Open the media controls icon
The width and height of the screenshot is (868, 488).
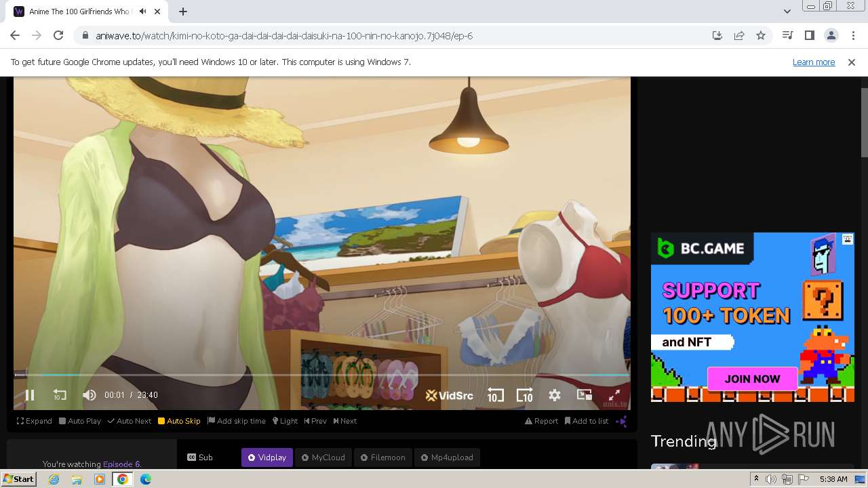(787, 35)
